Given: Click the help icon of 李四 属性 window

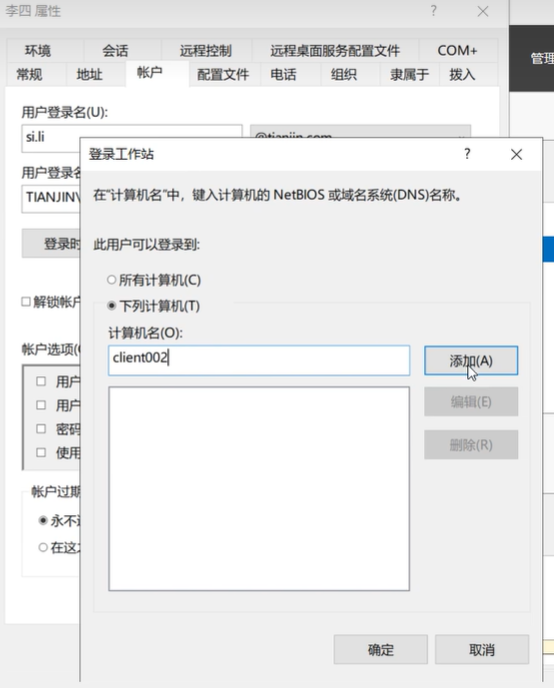Looking at the screenshot, I should coord(433,11).
